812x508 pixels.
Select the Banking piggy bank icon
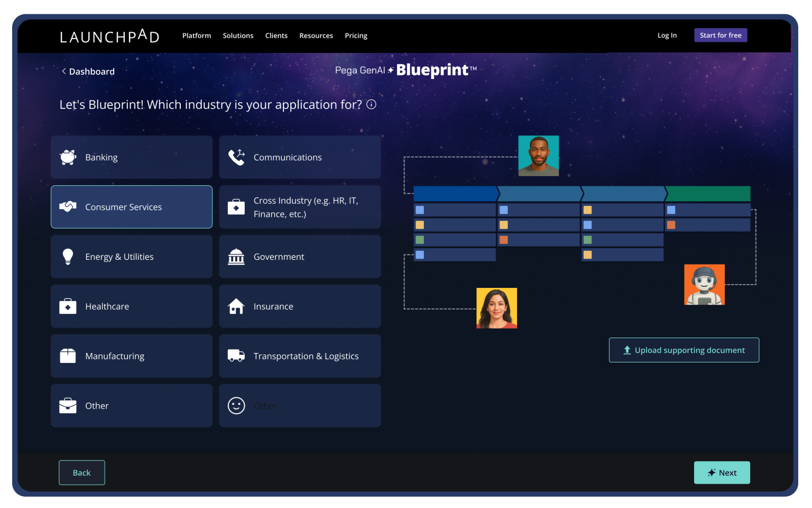point(68,157)
